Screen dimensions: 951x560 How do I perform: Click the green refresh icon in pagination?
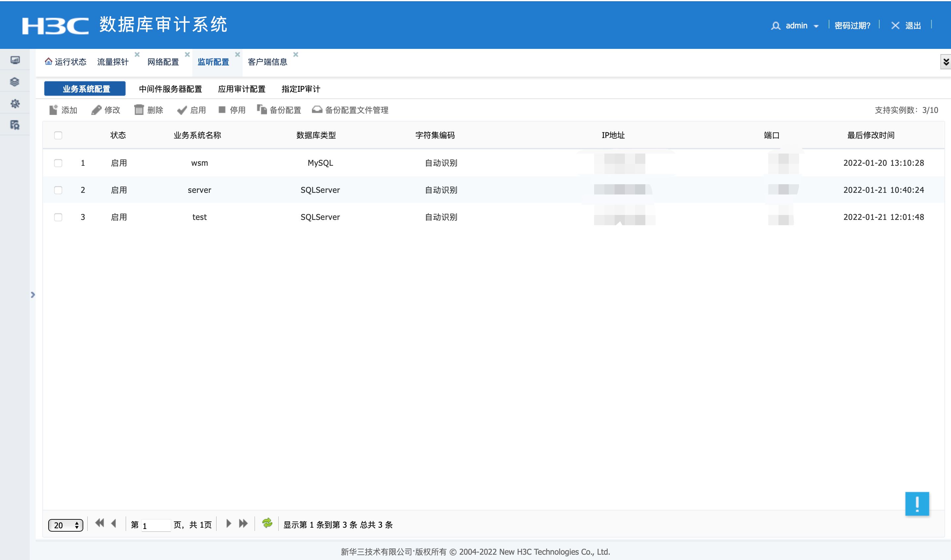[267, 523]
